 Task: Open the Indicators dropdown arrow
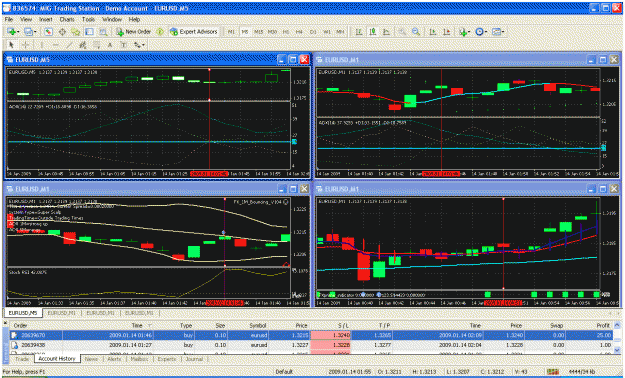click(469, 32)
